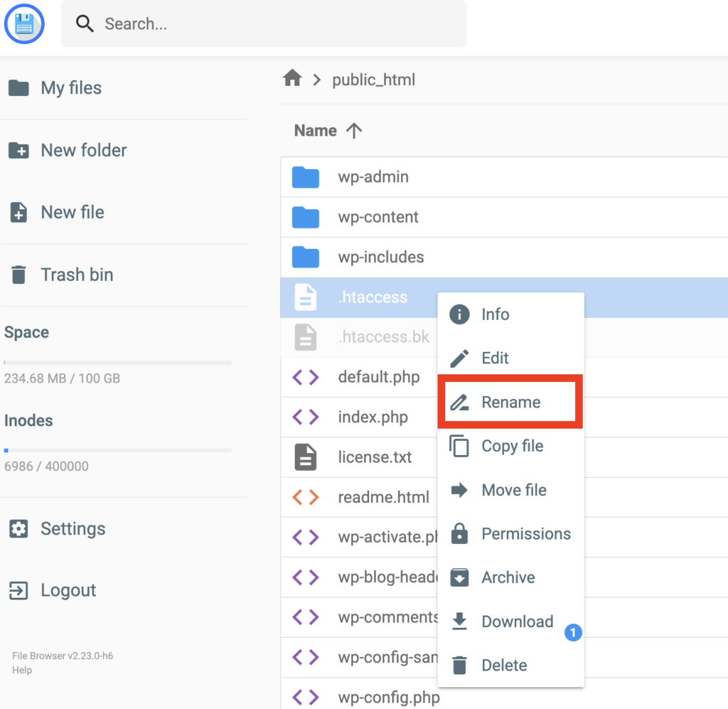Click the home icon in breadcrumb
Viewport: 728px width, 709px height.
(x=292, y=79)
